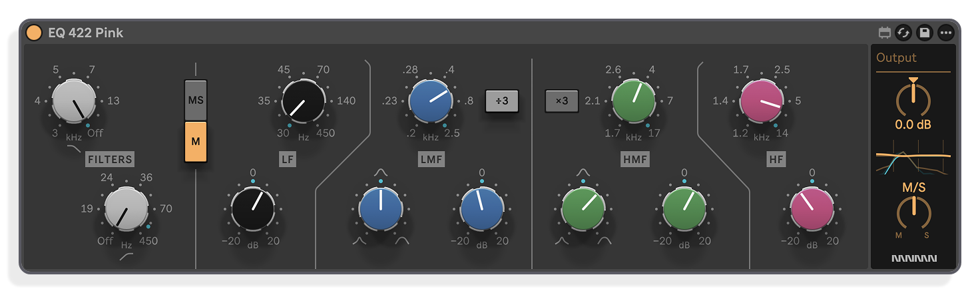Click the green HMF bandwidth knob
980x293 pixels.
point(583,208)
